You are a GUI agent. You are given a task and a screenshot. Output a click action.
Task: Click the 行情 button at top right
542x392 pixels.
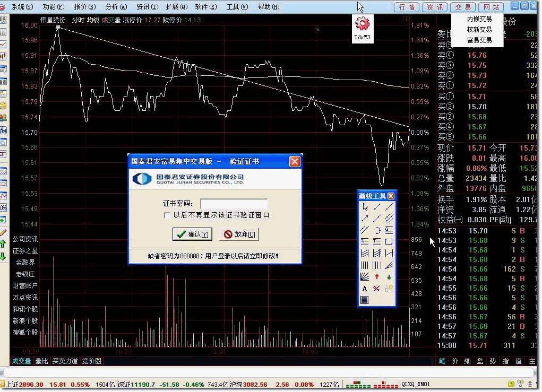point(407,7)
